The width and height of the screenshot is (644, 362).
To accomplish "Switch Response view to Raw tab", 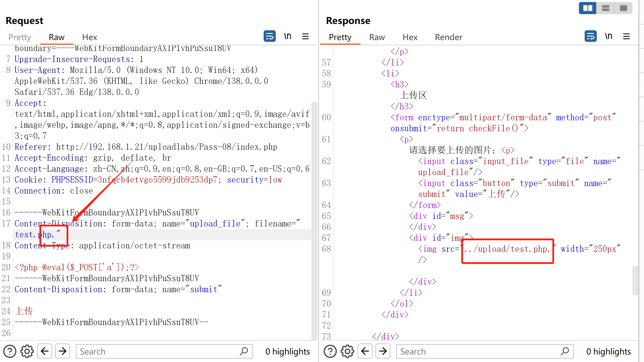I will pos(377,37).
